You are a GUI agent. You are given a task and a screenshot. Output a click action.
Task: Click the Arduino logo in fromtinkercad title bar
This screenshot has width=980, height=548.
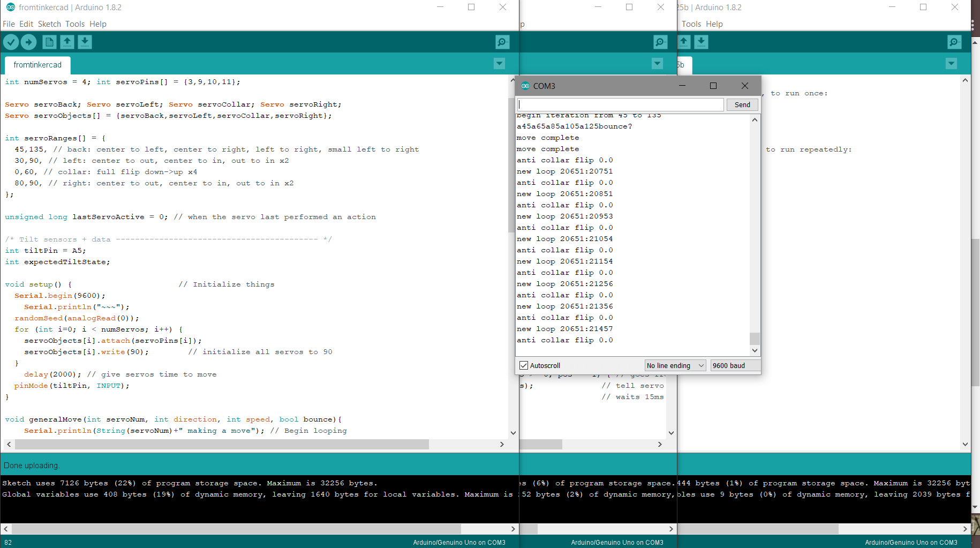click(10, 7)
